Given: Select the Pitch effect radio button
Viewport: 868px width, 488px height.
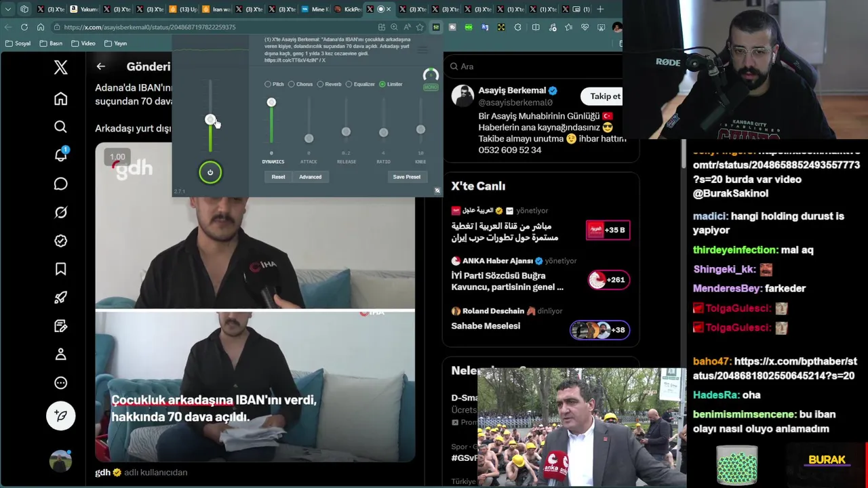Looking at the screenshot, I should (268, 84).
